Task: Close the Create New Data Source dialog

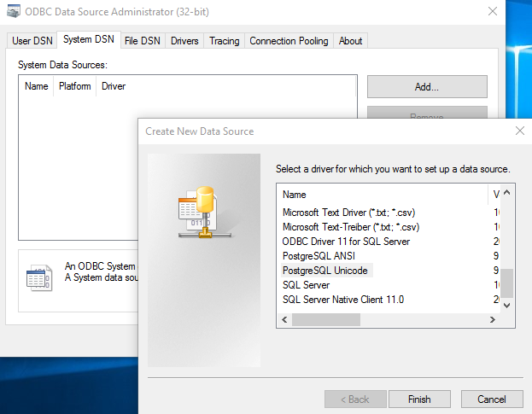Action: click(x=520, y=131)
